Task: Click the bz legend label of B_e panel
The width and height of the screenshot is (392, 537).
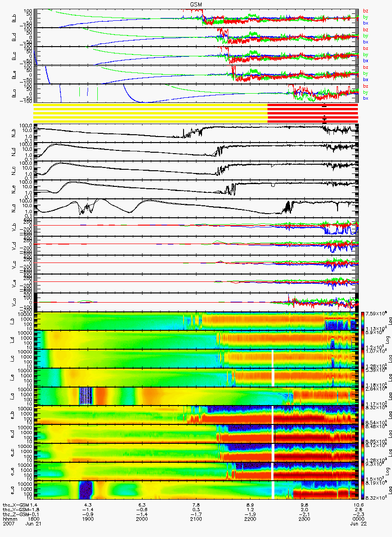Action: point(366,67)
